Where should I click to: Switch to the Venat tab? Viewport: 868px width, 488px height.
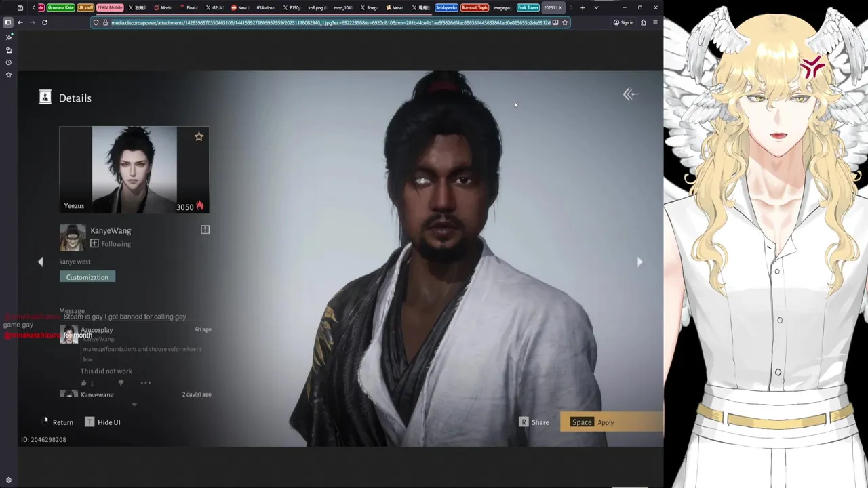pyautogui.click(x=394, y=8)
